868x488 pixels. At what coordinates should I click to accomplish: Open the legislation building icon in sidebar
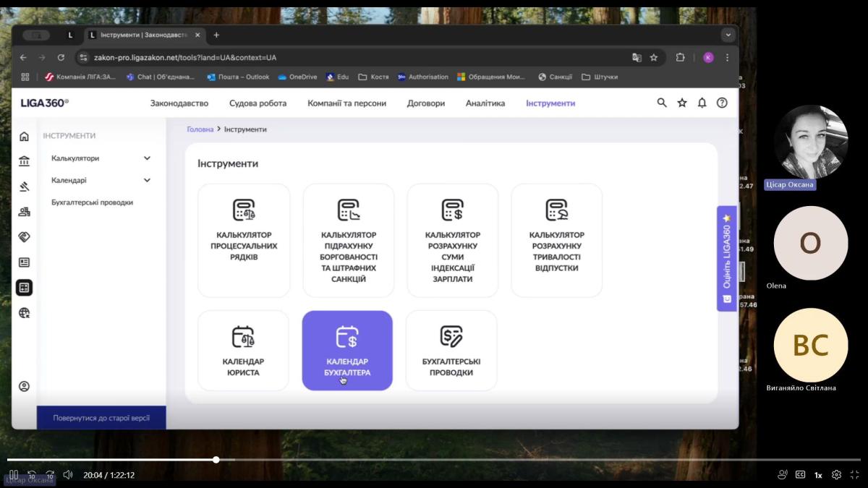click(24, 161)
